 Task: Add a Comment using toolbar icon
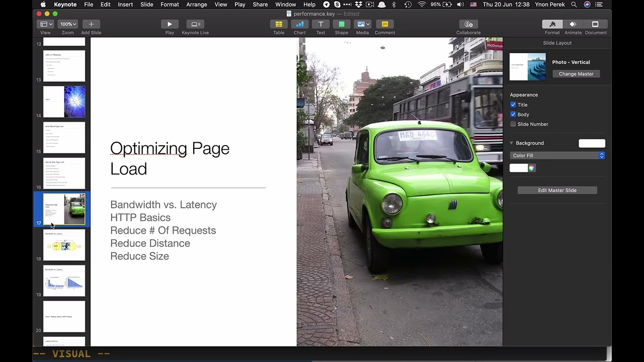(x=385, y=24)
